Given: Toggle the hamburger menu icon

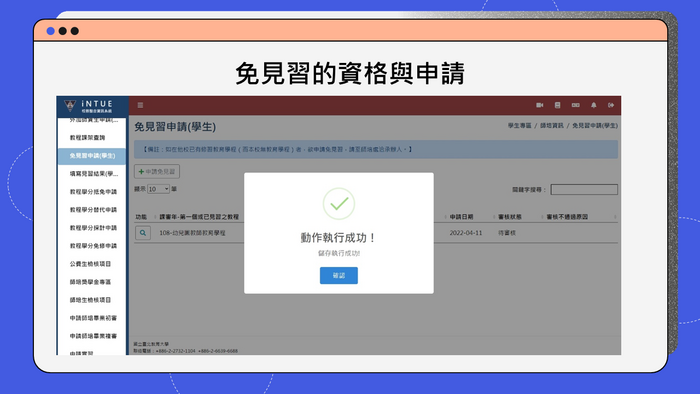Looking at the screenshot, I should pyautogui.click(x=140, y=105).
